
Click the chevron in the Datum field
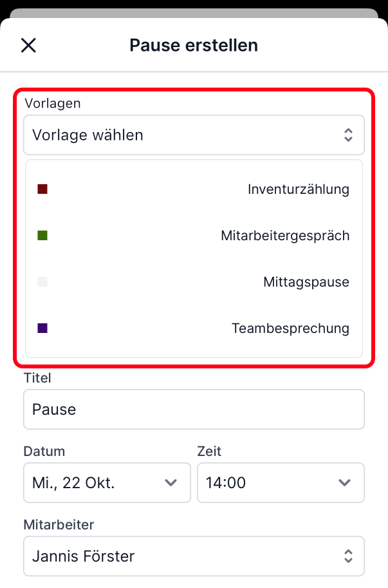[x=171, y=483]
